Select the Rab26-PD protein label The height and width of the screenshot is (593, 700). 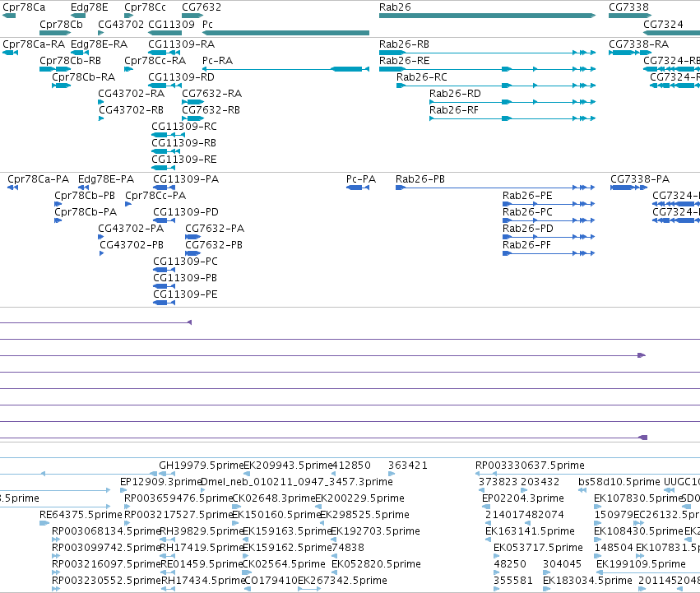[x=528, y=229]
